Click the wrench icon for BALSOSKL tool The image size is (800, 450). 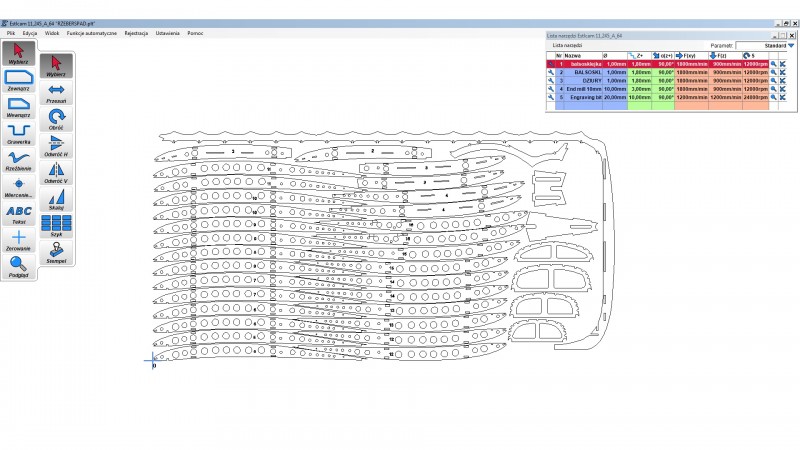click(x=551, y=72)
